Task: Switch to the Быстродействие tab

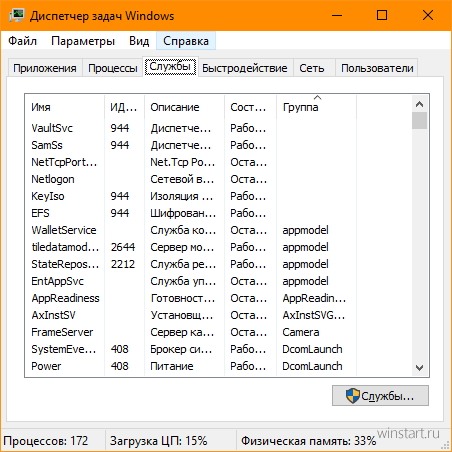Action: tap(244, 68)
